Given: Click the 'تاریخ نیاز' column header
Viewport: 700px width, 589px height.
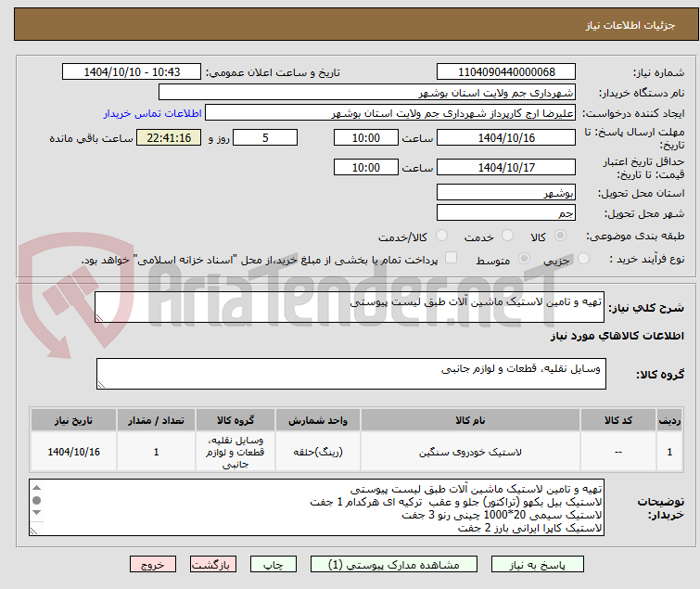Looking at the screenshot, I should pyautogui.click(x=73, y=420).
